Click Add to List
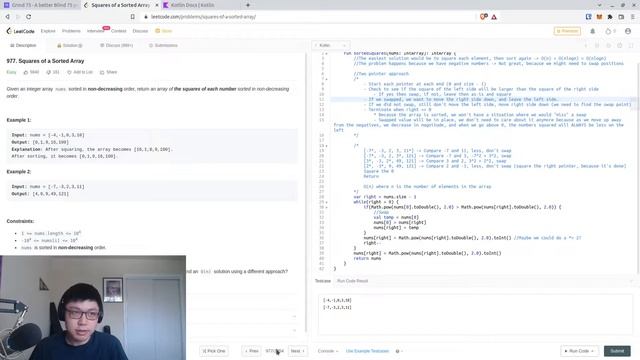The height and width of the screenshot is (360, 640). tap(80, 72)
